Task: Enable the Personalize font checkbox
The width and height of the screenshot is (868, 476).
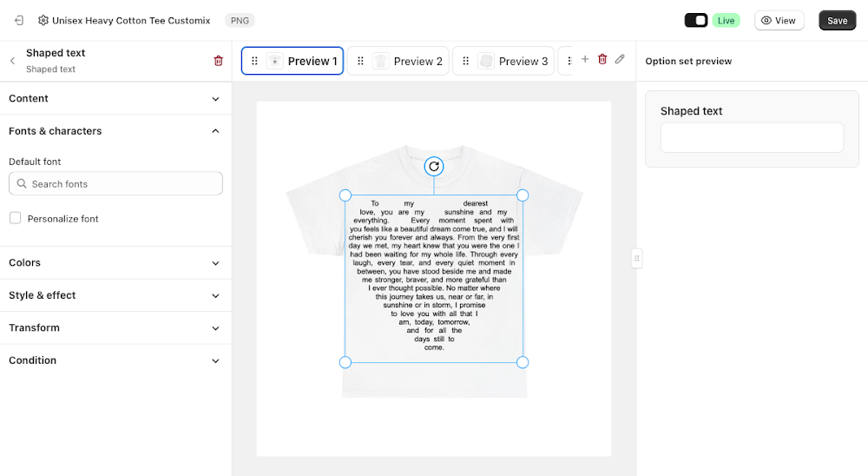Action: point(15,218)
